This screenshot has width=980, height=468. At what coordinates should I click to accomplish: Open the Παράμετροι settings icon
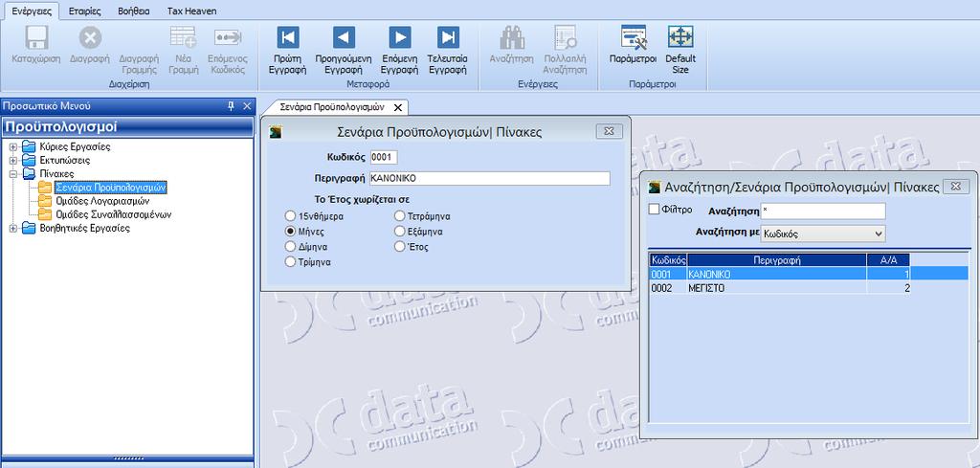pyautogui.click(x=634, y=37)
